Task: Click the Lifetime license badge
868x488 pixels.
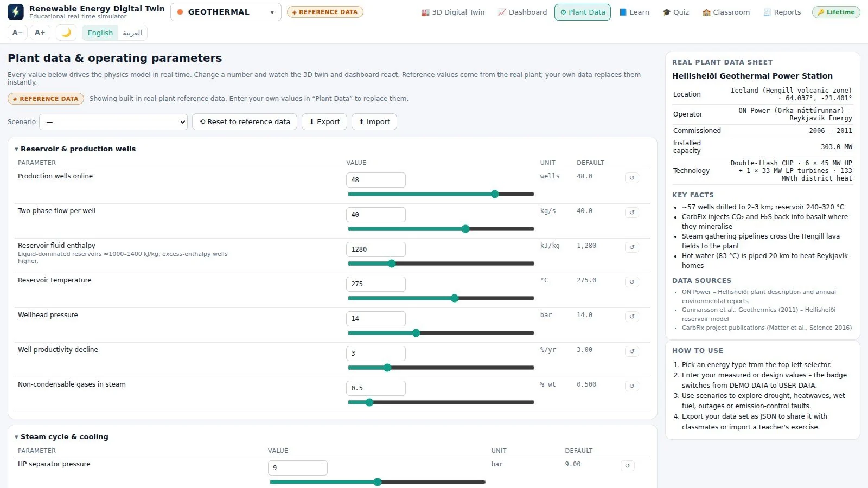Action: (x=836, y=12)
